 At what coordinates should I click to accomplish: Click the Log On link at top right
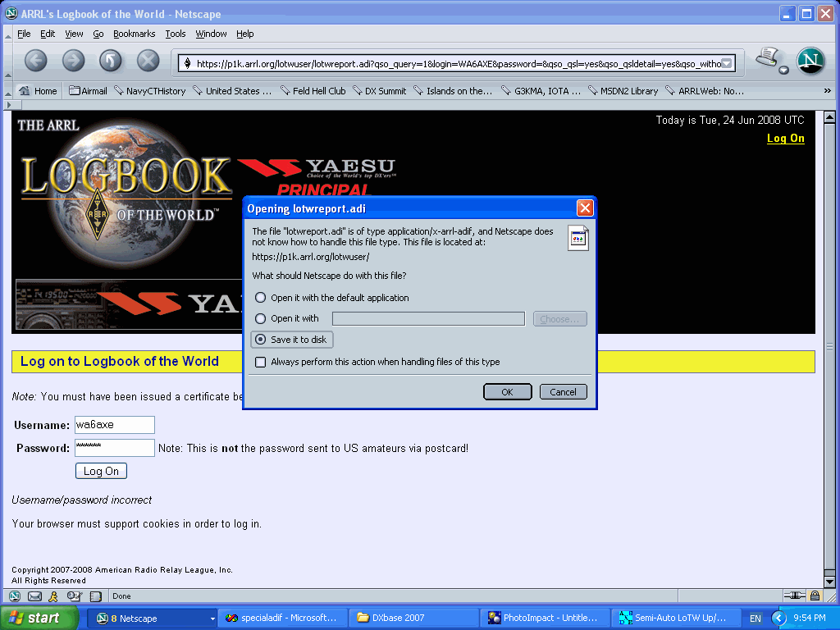click(x=785, y=138)
